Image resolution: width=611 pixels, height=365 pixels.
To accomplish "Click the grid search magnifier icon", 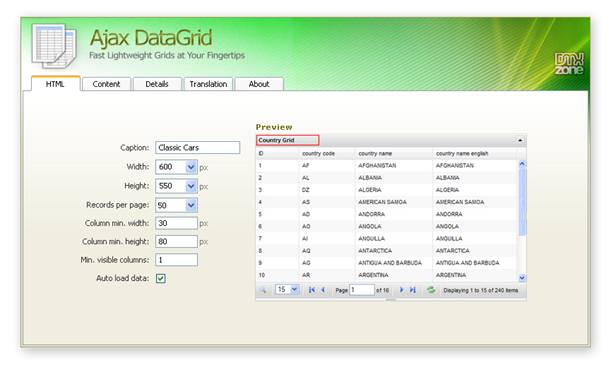I will pos(263,290).
